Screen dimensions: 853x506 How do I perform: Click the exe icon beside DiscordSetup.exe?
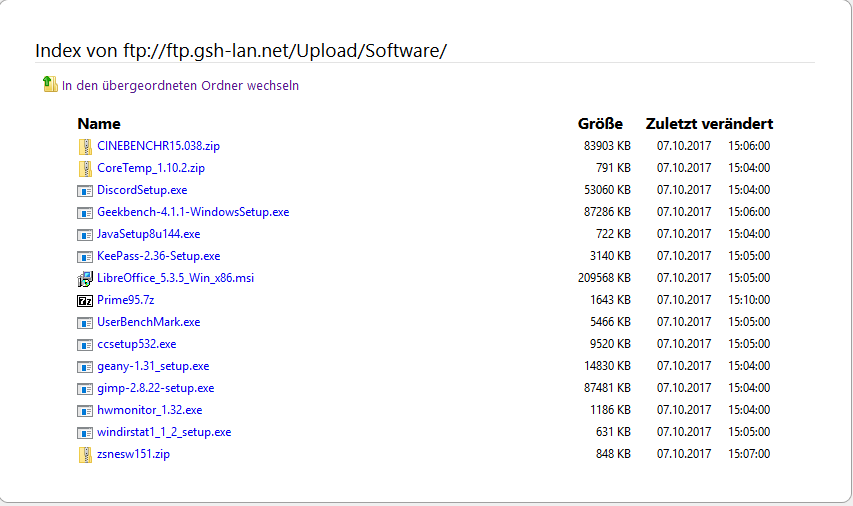[x=85, y=190]
